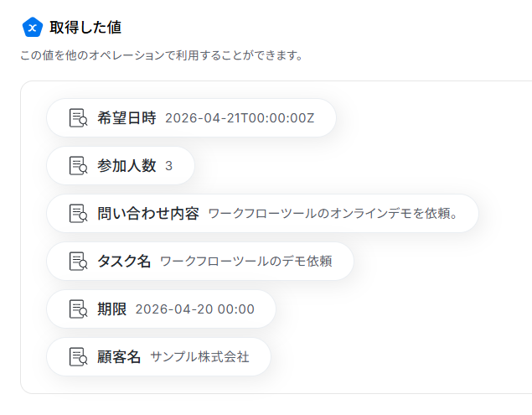Click the document icon next to 参加人数

pyautogui.click(x=78, y=166)
